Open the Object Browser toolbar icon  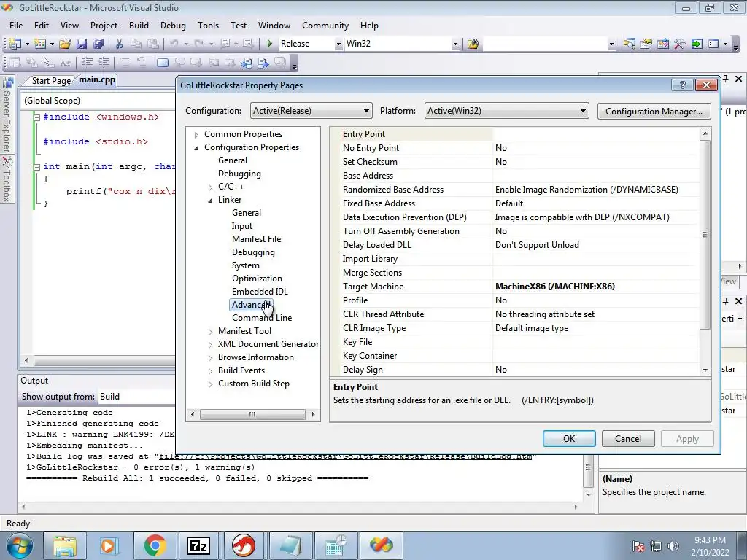pos(662,44)
